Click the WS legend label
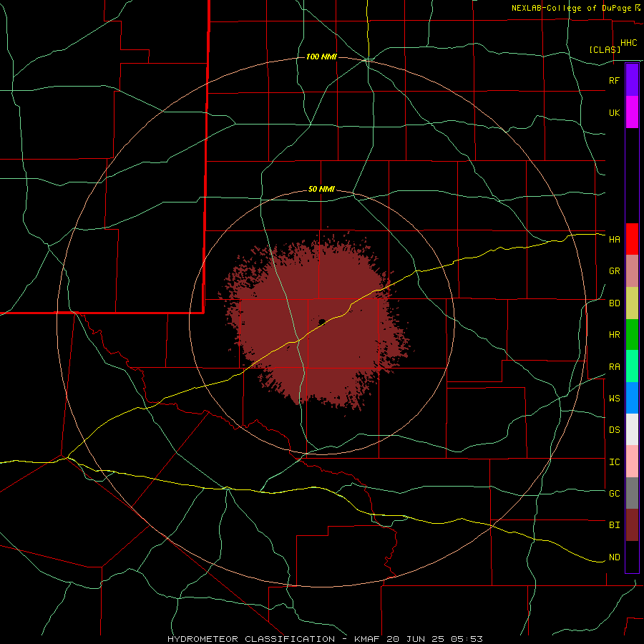 click(x=614, y=399)
